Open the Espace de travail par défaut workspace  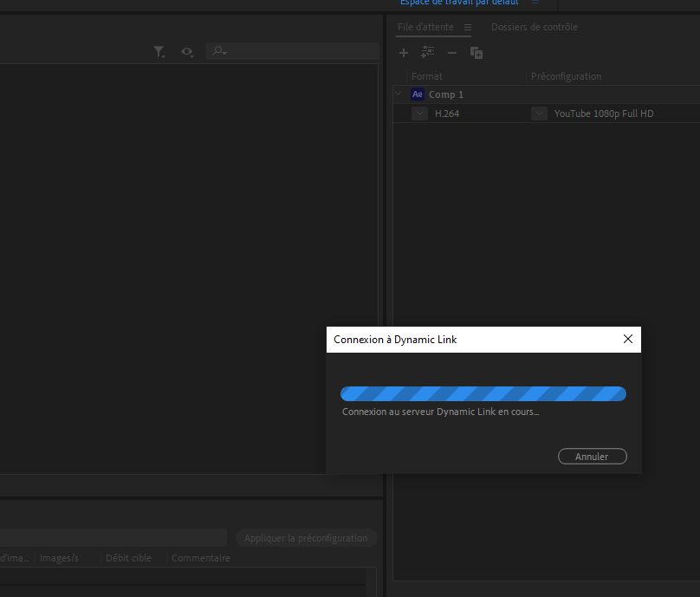point(459,3)
